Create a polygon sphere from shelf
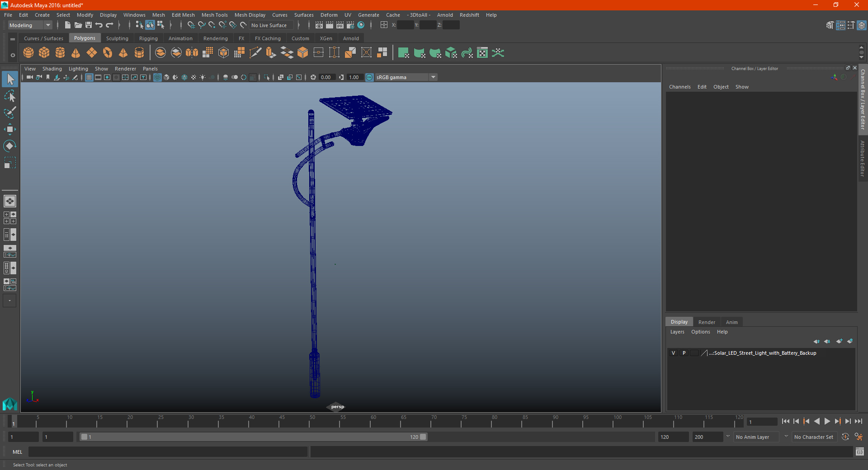 click(28, 53)
